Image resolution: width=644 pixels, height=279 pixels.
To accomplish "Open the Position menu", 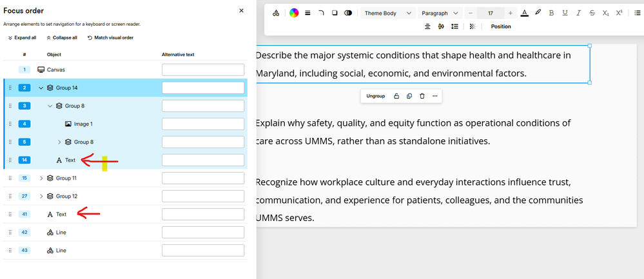I will [x=501, y=26].
